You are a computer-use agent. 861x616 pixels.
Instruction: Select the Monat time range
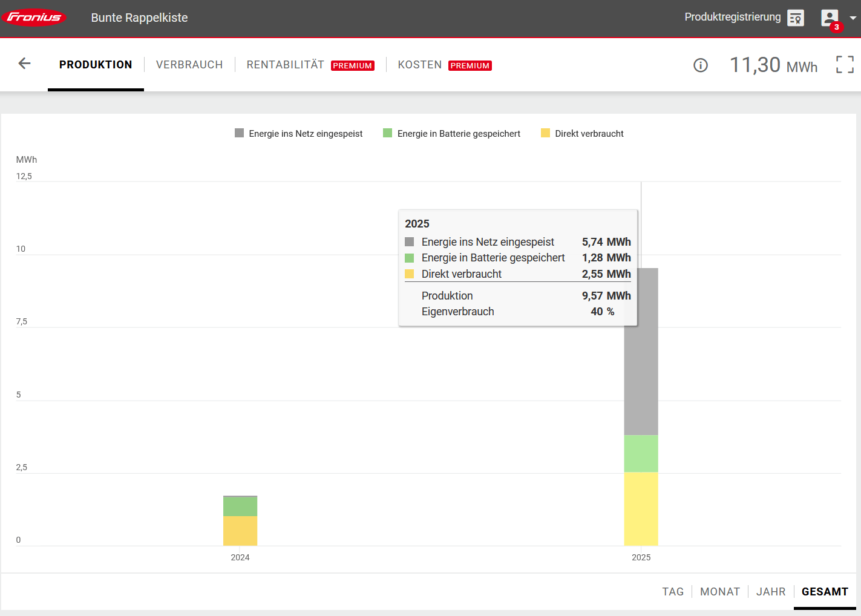point(719,592)
